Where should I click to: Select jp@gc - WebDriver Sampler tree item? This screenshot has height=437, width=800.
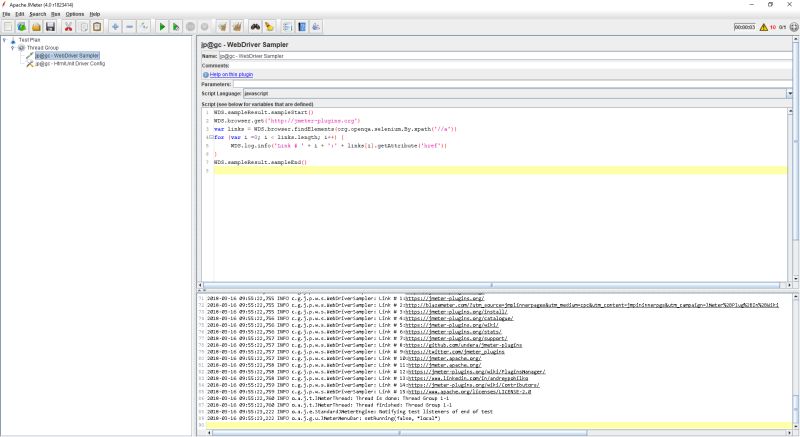67,56
